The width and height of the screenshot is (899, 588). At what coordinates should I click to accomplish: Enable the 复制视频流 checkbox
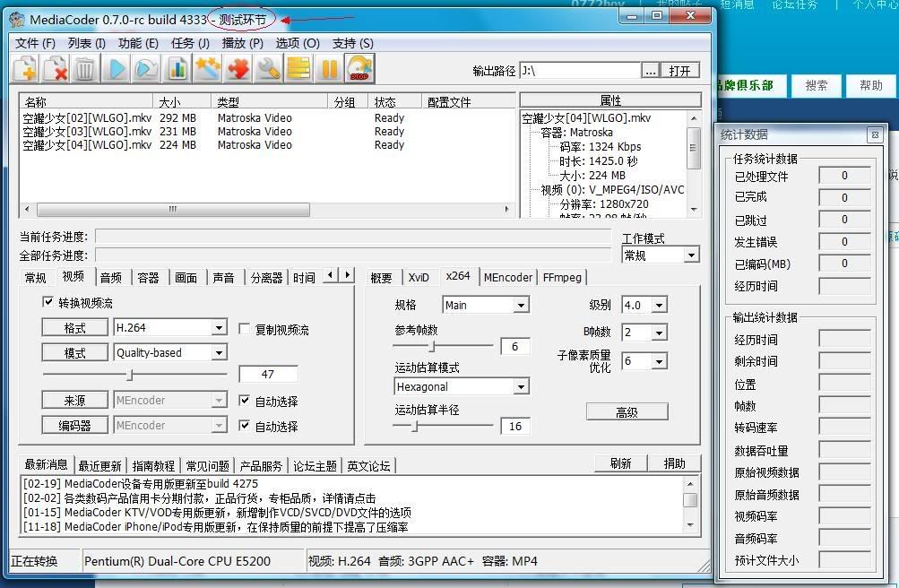[245, 330]
